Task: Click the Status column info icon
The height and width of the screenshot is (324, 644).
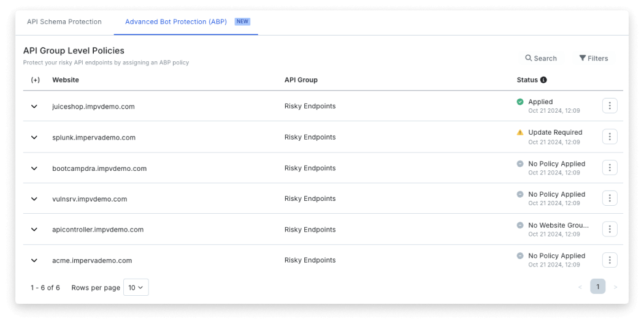Action: click(x=543, y=80)
